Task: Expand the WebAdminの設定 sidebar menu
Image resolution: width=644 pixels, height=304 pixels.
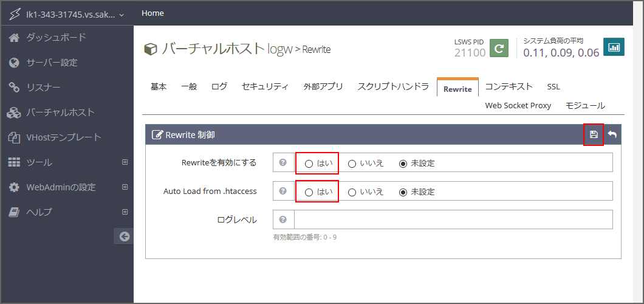Action: coord(125,187)
